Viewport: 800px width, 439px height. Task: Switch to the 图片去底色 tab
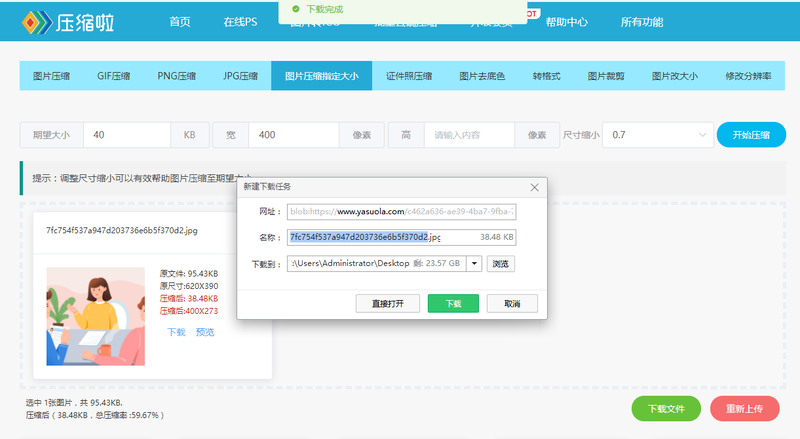(482, 76)
